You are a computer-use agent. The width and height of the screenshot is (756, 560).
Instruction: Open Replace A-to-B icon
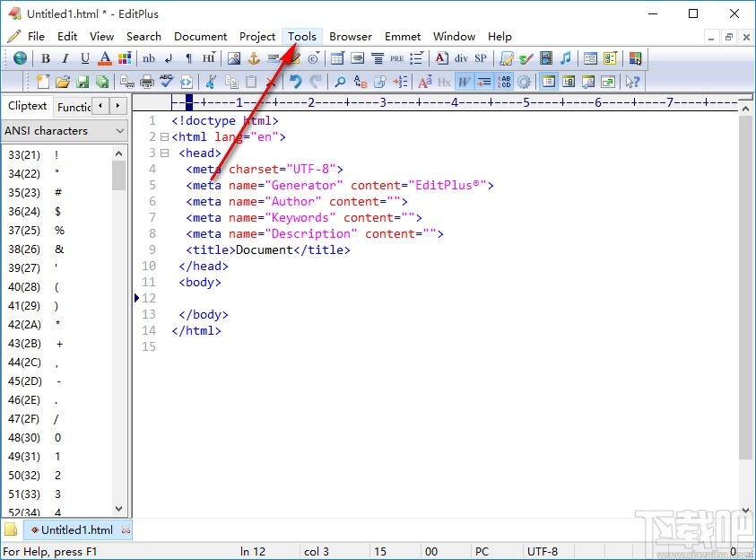pos(360,82)
